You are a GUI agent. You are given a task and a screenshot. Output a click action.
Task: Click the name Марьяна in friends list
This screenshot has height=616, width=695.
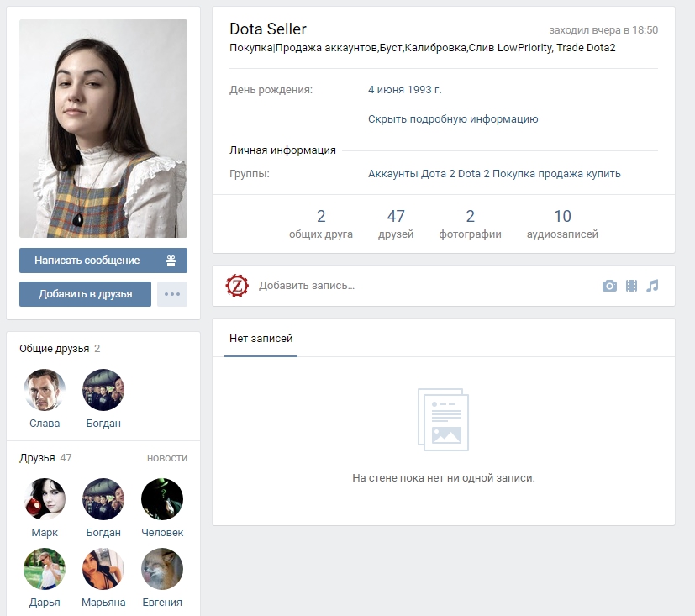click(103, 603)
